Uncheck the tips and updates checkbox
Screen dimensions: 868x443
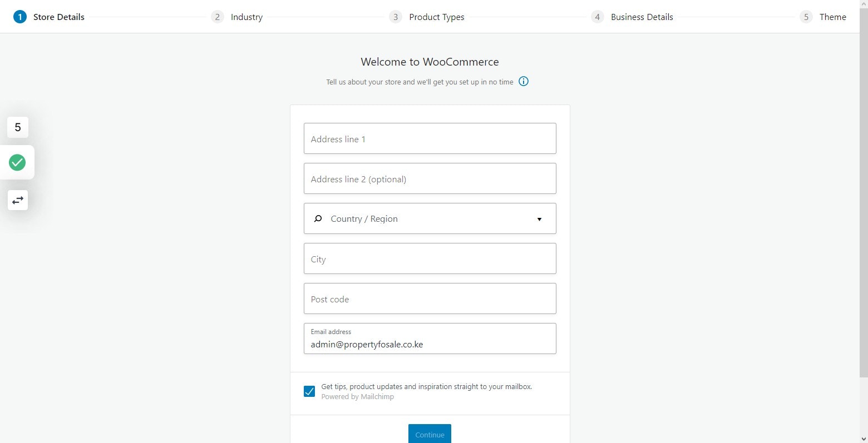pos(309,391)
